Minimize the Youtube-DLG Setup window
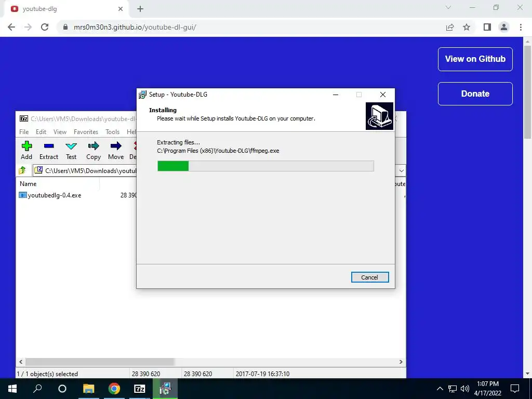This screenshot has width=532, height=399. click(x=336, y=95)
